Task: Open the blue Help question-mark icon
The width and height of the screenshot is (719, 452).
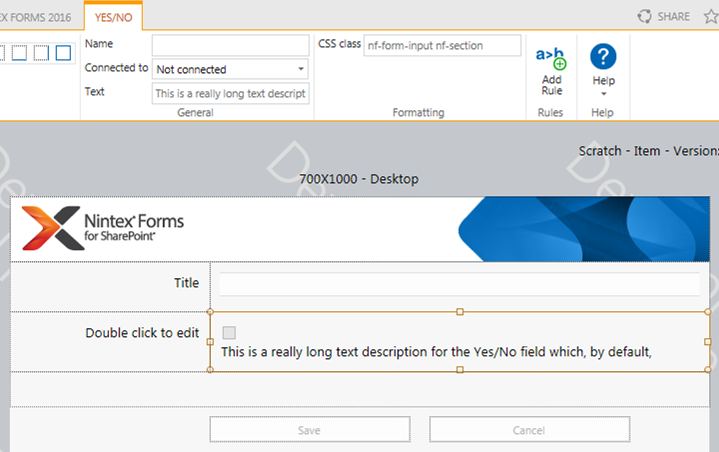Action: tap(603, 56)
